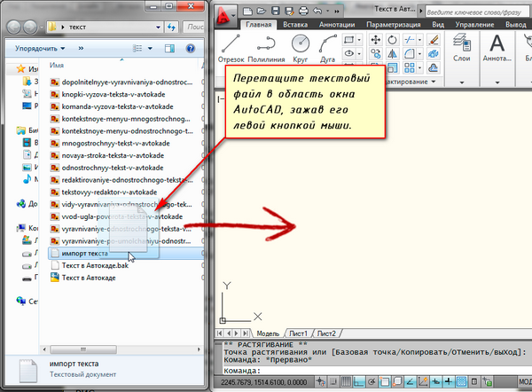Toggle Lineweight display in status bar
Viewport: 532px width, 392px height.
(449, 382)
